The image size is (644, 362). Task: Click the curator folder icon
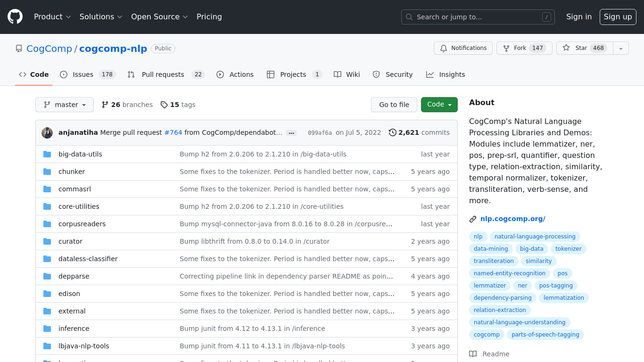coord(47,241)
